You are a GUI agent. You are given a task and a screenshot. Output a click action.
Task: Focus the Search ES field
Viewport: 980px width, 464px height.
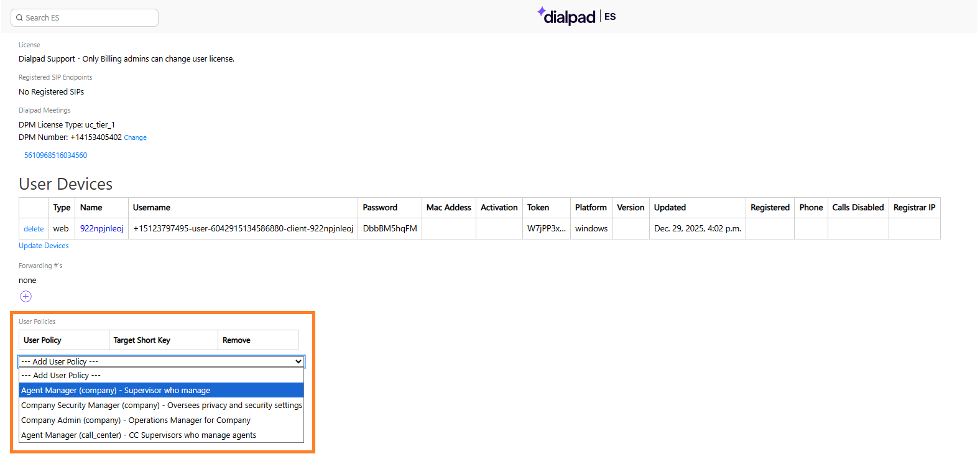click(85, 18)
